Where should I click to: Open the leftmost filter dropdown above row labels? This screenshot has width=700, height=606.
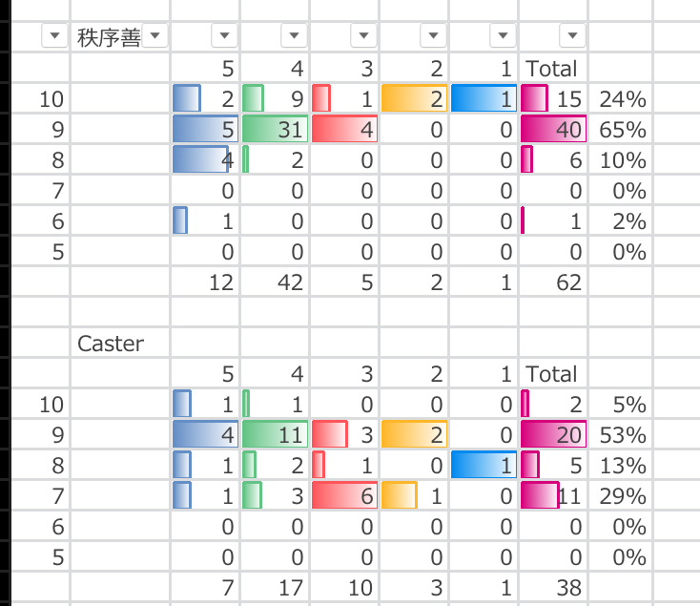click(x=54, y=36)
